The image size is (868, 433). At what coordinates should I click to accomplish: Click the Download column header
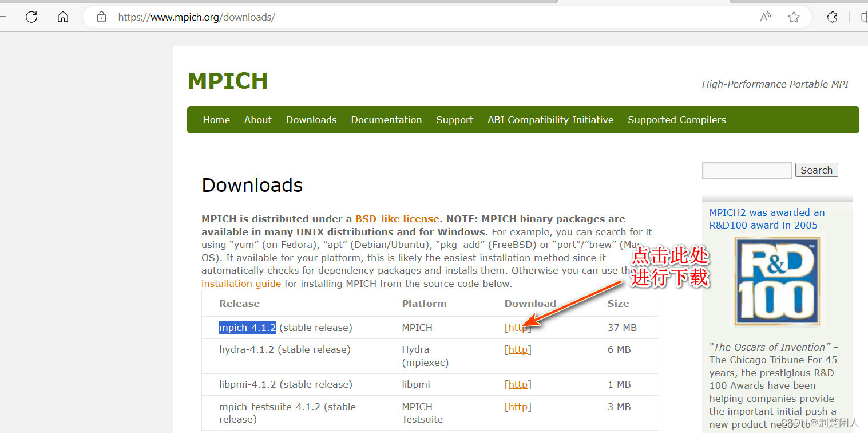530,304
